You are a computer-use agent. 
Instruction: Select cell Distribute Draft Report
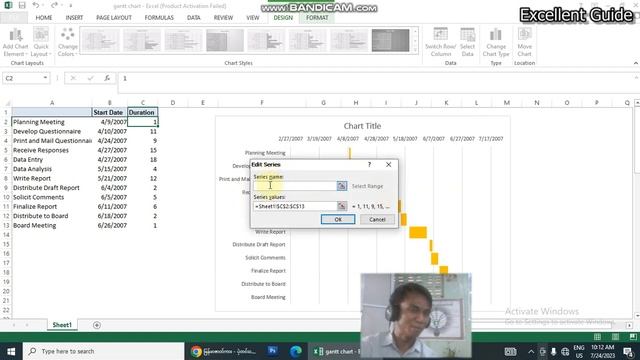(52, 188)
